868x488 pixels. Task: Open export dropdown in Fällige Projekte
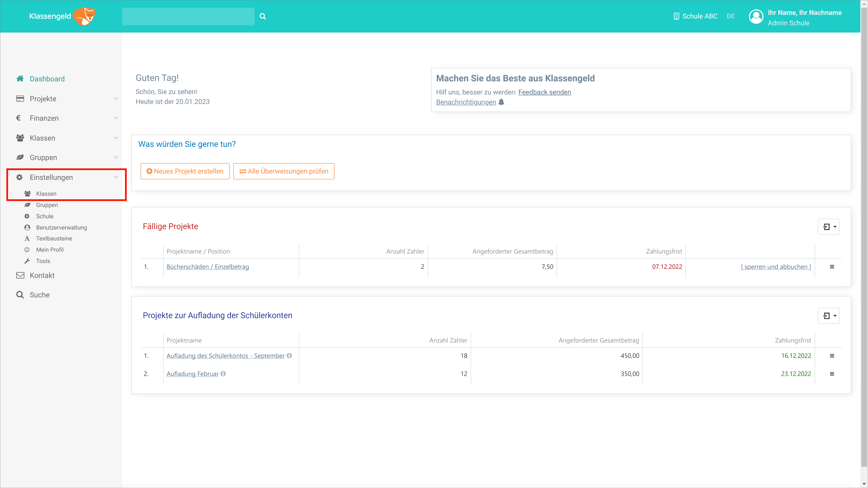click(x=829, y=227)
